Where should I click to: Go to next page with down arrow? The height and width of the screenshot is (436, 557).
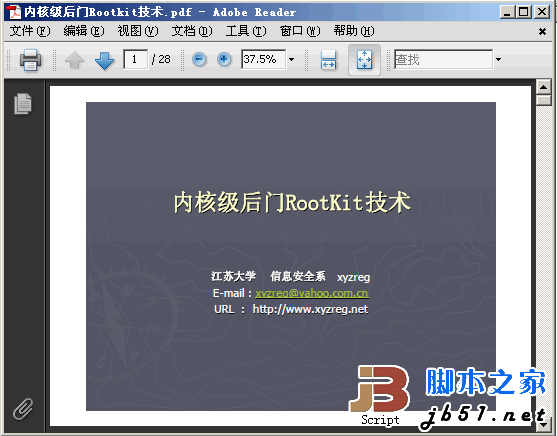pos(104,60)
